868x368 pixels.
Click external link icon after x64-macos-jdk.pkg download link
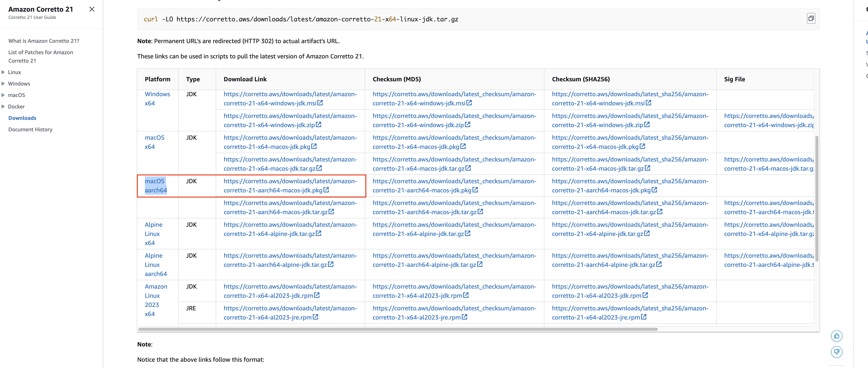[314, 146]
